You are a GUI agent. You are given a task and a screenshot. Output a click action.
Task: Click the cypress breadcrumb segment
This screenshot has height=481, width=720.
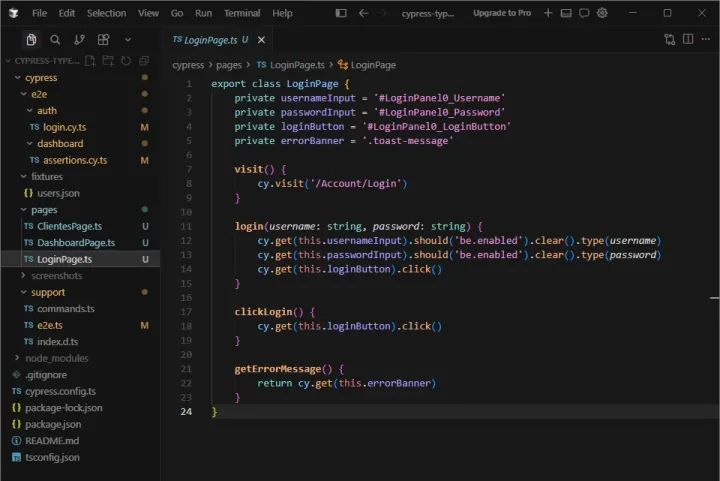(x=188, y=65)
